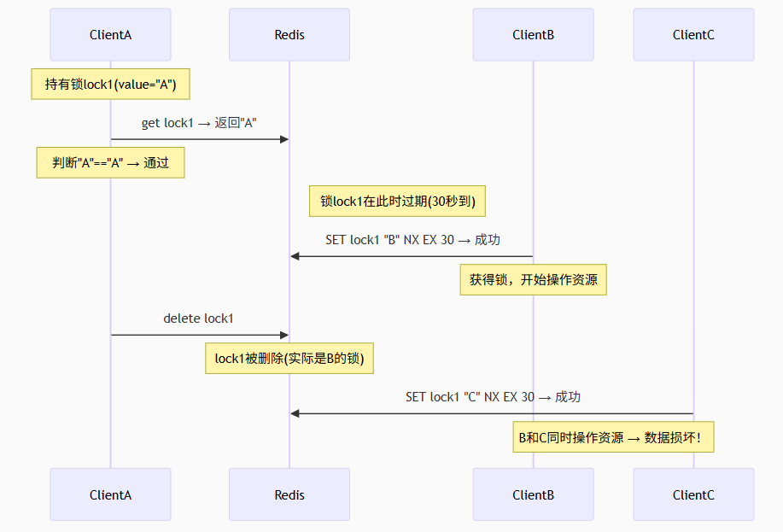Viewport: 783px width, 532px height.
Task: Select the note '获得锁，开始操作资源'
Action: coord(533,279)
